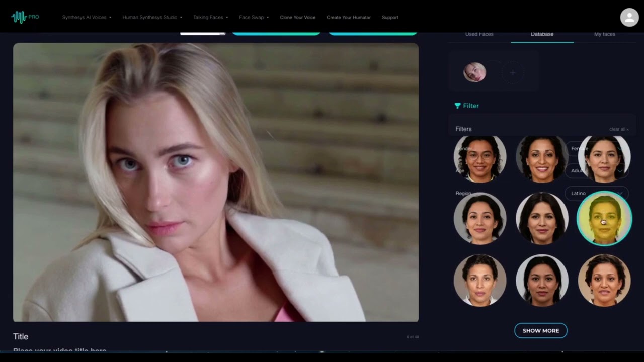Screen dimensions: 644x362
Task: Open Human Synthesys Studio menu
Action: (152, 17)
